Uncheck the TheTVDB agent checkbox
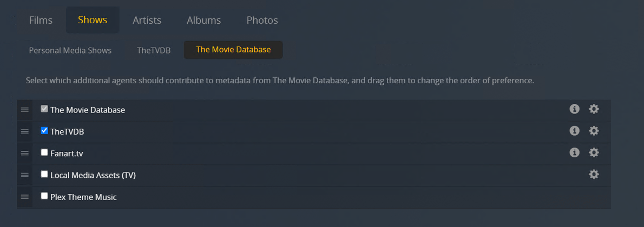 44,131
